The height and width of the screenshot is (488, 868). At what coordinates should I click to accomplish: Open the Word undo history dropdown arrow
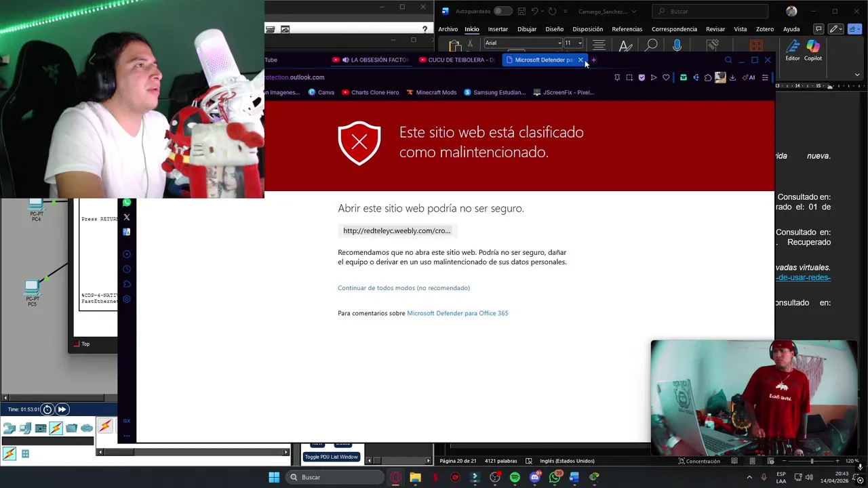pos(542,11)
